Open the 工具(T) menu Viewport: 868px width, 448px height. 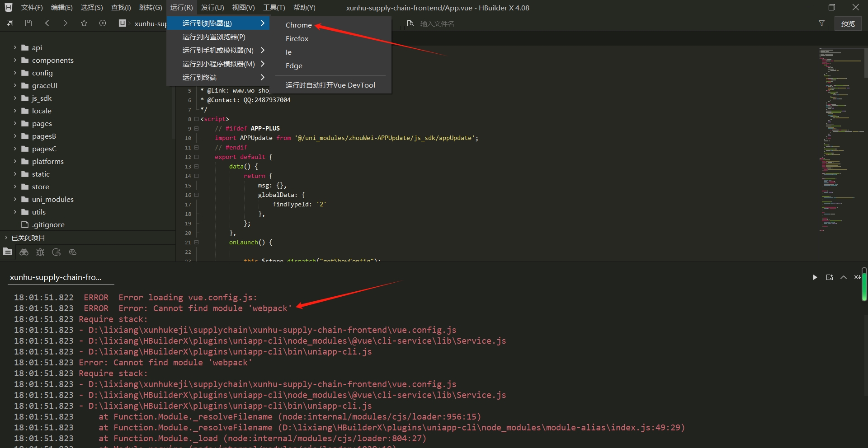pyautogui.click(x=274, y=8)
